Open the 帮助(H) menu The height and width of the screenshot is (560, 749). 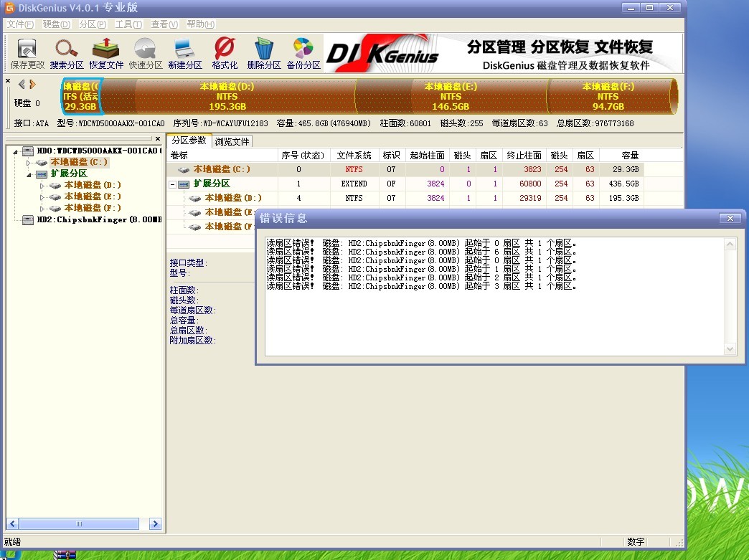click(201, 24)
